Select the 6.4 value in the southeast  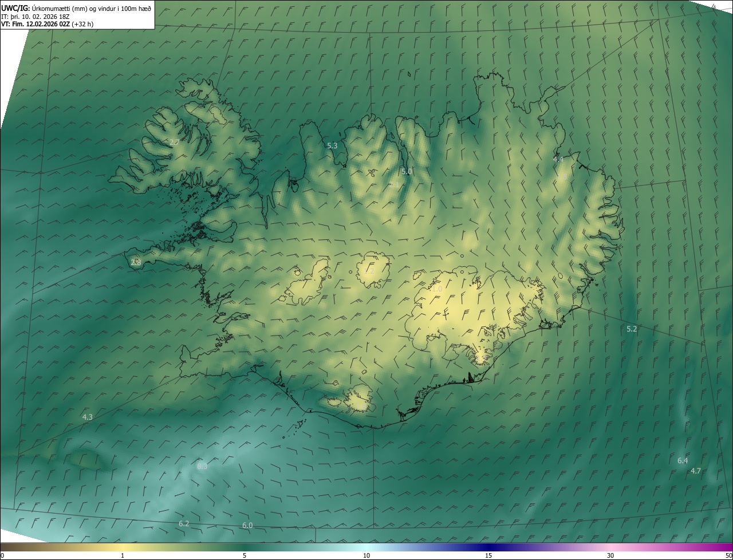point(683,460)
